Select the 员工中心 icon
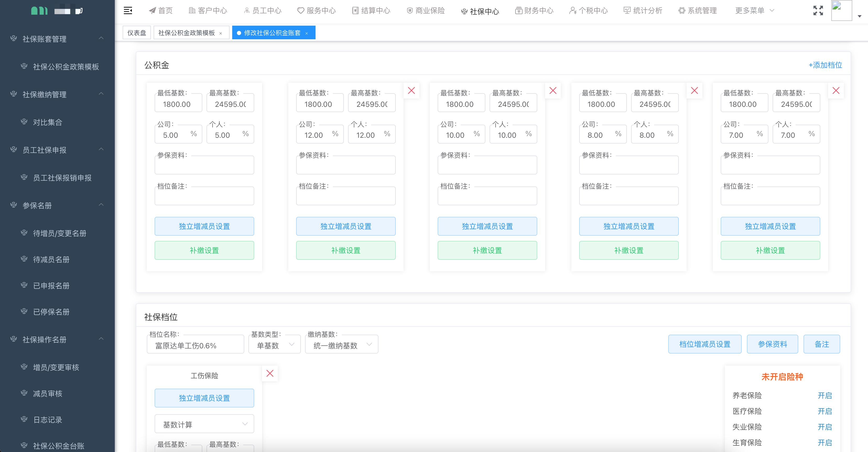Image resolution: width=868 pixels, height=452 pixels. coord(246,10)
